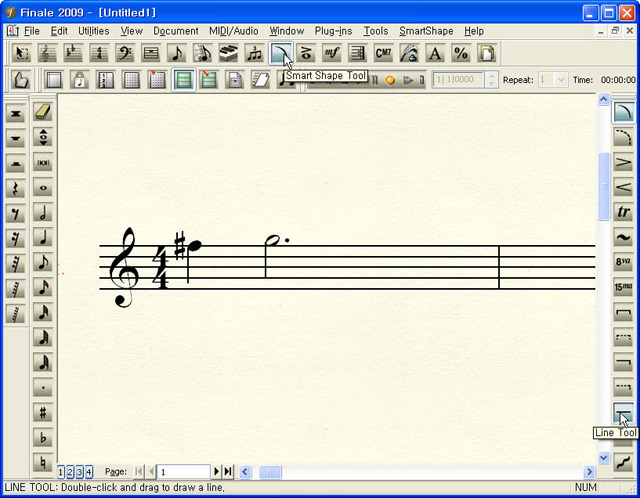
Task: Select the Chord tool (CM7)
Action: click(x=384, y=53)
